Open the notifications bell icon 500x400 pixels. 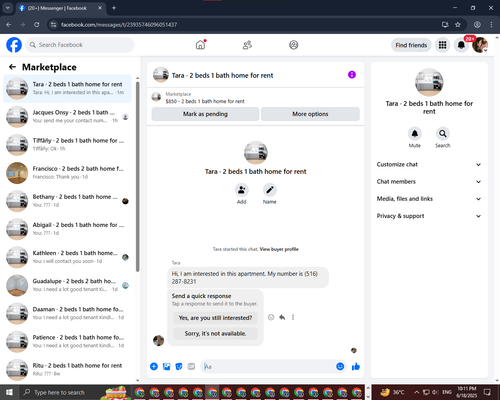click(461, 45)
